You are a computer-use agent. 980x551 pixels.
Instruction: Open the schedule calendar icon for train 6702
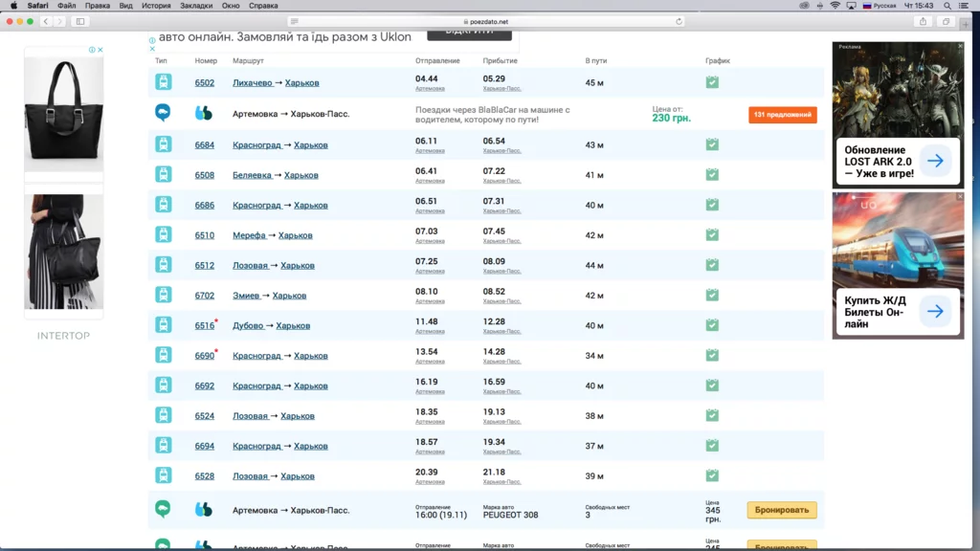(712, 295)
